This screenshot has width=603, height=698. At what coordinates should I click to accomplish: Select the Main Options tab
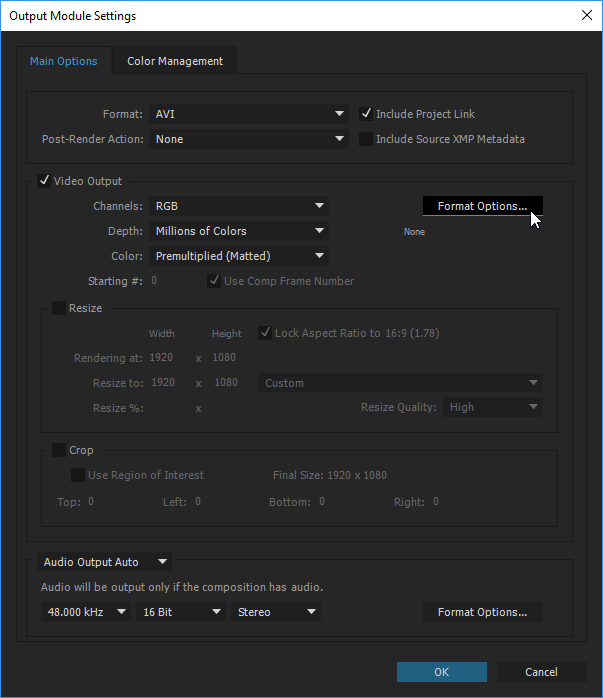click(64, 61)
